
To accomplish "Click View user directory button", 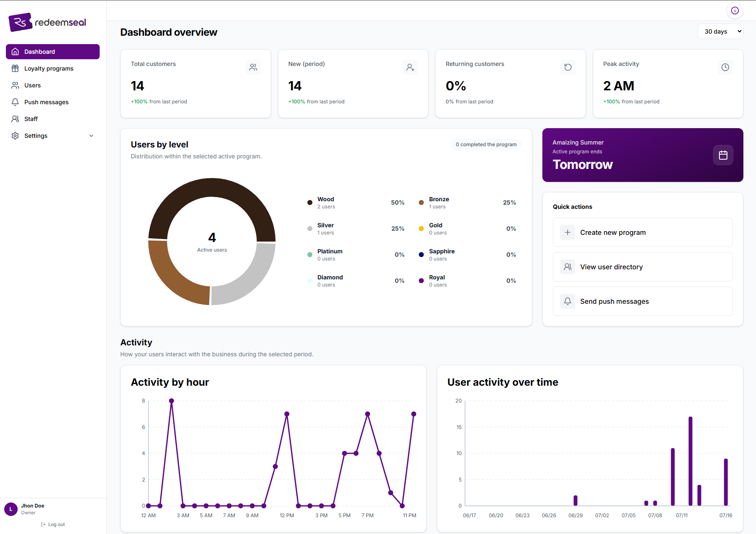I will pos(642,267).
